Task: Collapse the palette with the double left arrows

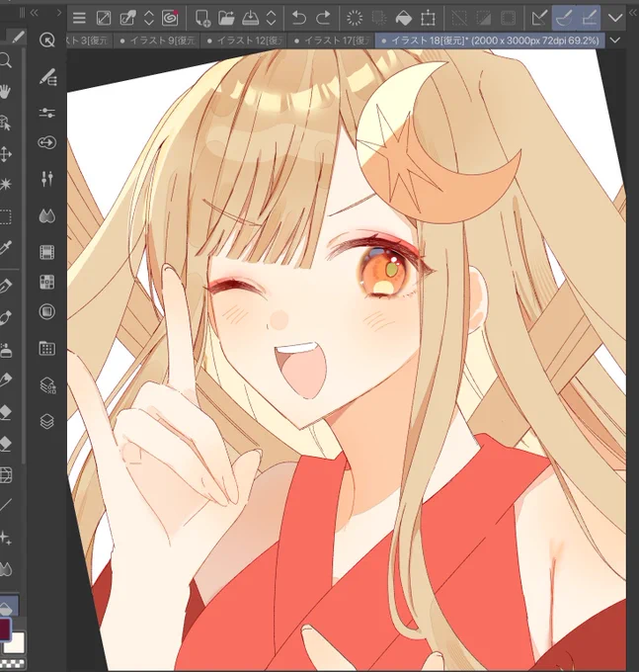Action: [x=34, y=13]
